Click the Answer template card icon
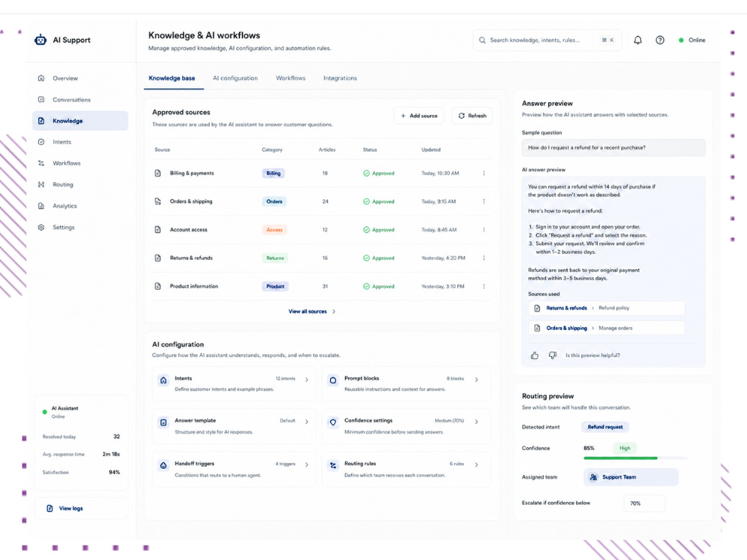The width and height of the screenshot is (747, 560). (164, 423)
